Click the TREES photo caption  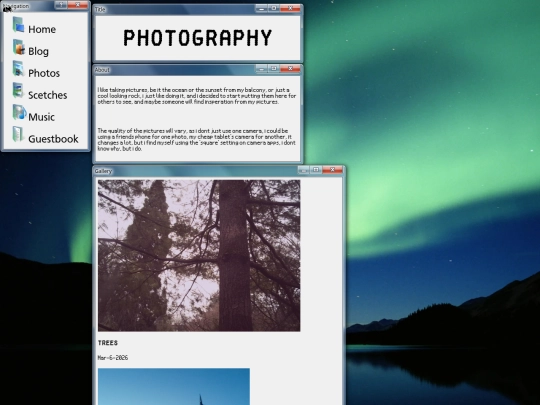[108, 343]
